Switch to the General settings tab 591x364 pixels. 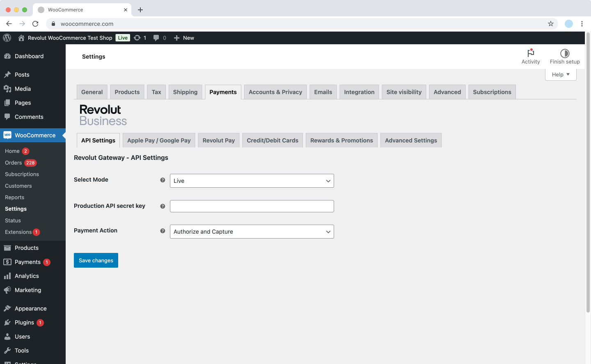92,92
